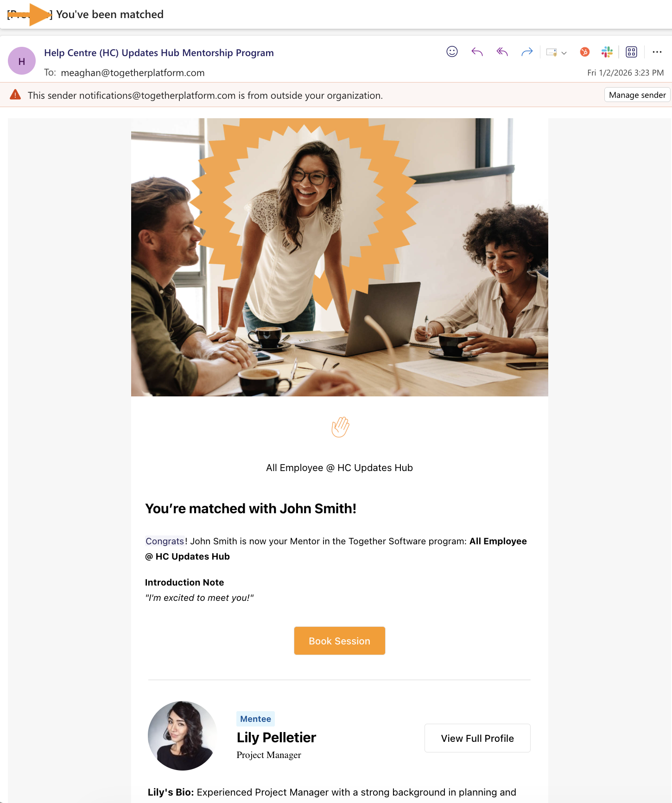672x803 pixels.
Task: Click the waving hand icon
Action: click(340, 427)
